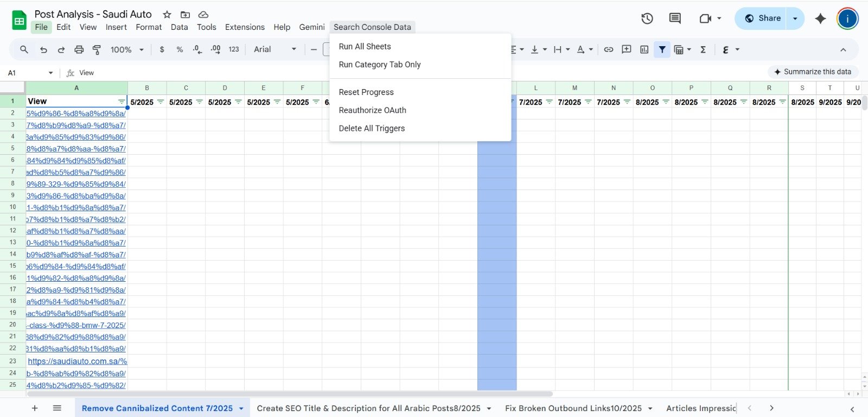Open version history clock icon
Viewport: 868px width, 417px height.
click(x=647, y=18)
